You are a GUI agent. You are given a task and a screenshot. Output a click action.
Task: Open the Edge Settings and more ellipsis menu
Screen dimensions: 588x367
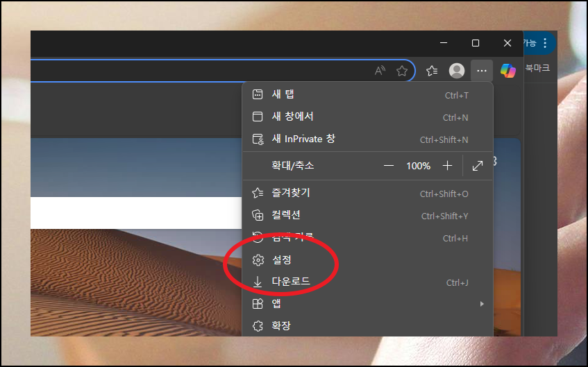coord(482,71)
